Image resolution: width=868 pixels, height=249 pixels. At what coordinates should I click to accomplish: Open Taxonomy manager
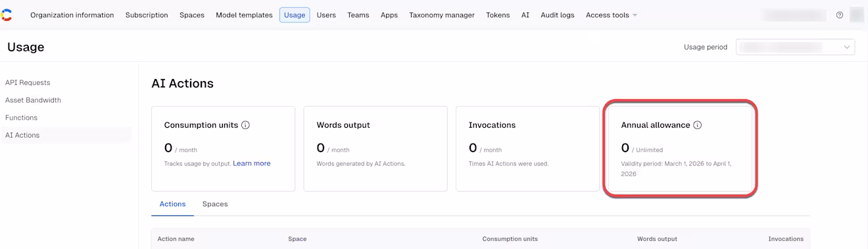coord(442,15)
